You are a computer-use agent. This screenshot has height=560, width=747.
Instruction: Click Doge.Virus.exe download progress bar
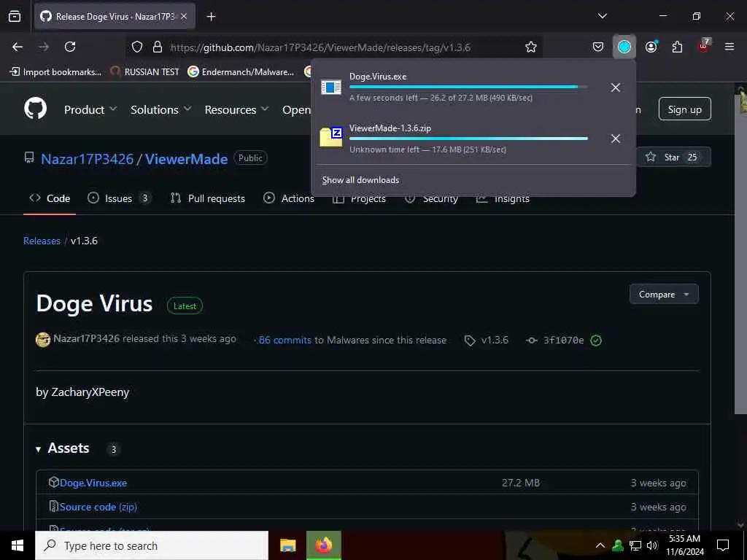[x=468, y=87]
